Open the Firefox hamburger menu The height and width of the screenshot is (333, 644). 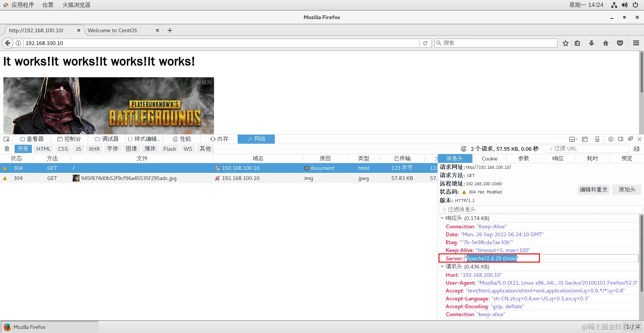coord(636,43)
